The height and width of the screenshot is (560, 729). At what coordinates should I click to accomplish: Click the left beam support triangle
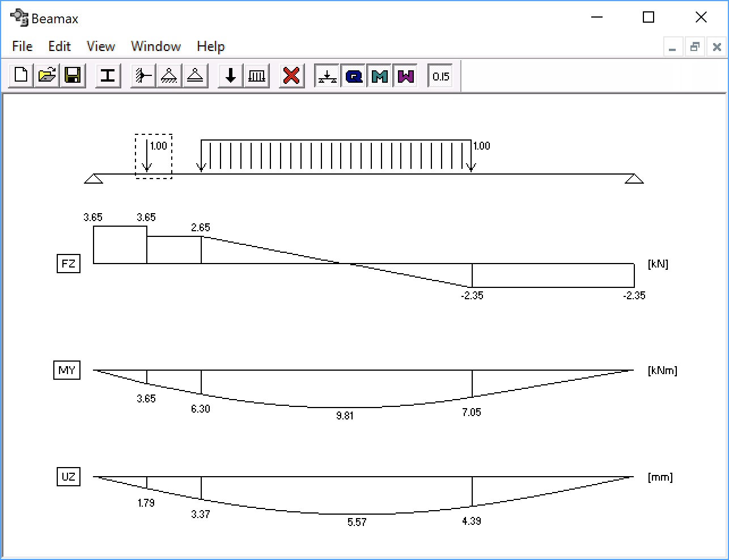click(94, 179)
